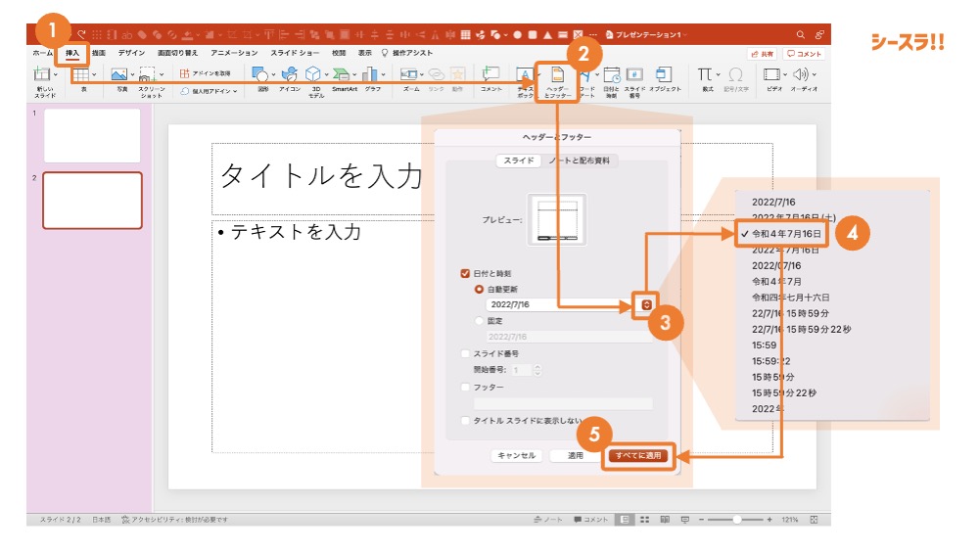Screen dimensions: 980x551
Task: Click the zoom slider in status bar
Action: 737,520
